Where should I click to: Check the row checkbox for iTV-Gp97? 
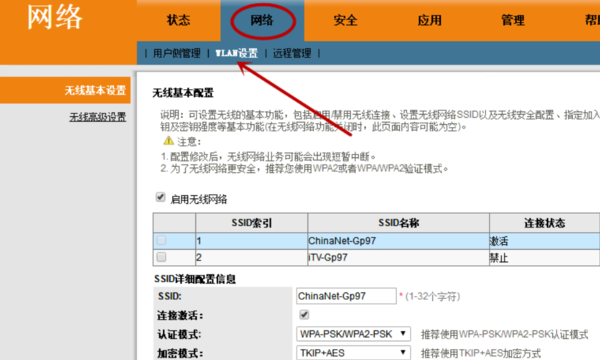[161, 257]
